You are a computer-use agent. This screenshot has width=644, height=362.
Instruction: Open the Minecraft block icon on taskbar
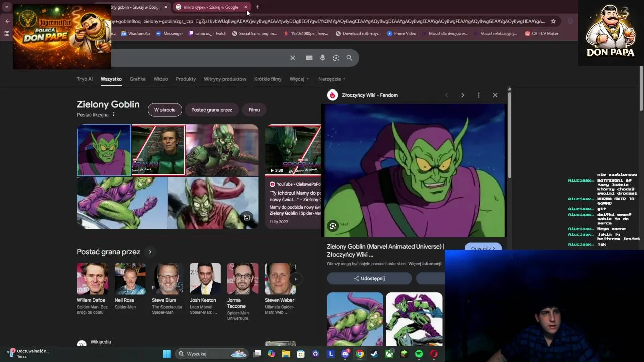[404, 354]
